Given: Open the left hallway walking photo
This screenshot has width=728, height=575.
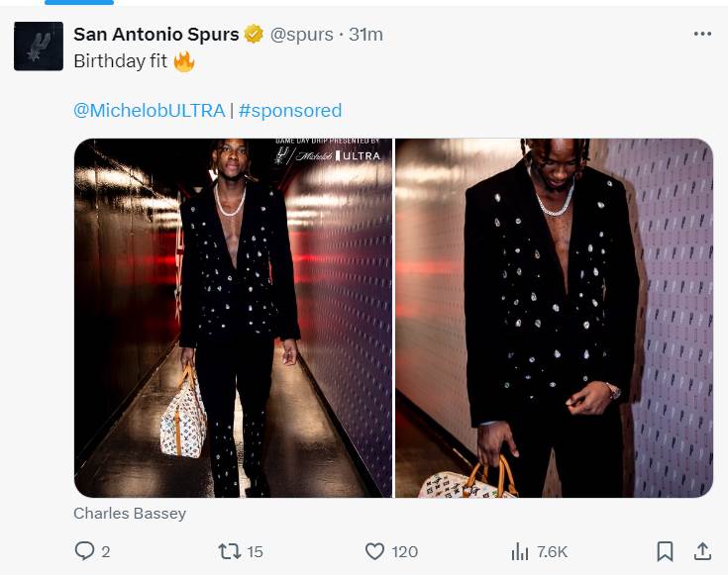Looking at the screenshot, I should coord(233,318).
